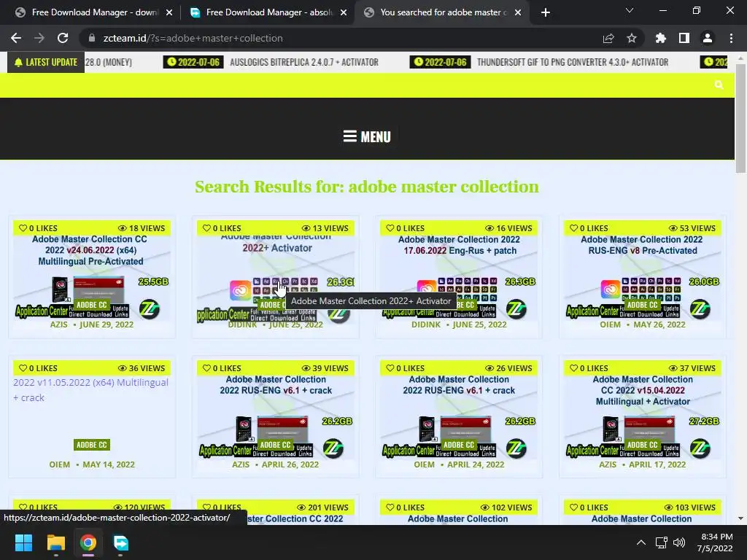Open the tab search chevron
Viewport: 747px width, 560px height.
point(630,10)
